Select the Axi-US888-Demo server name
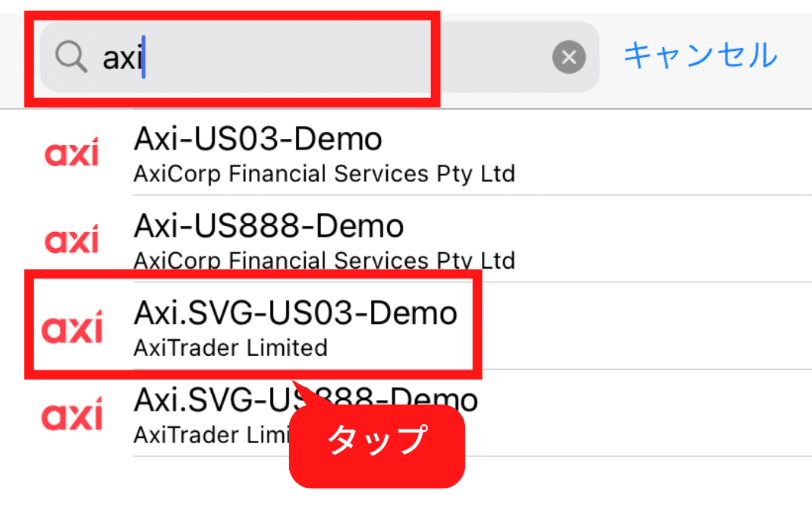 [x=269, y=225]
